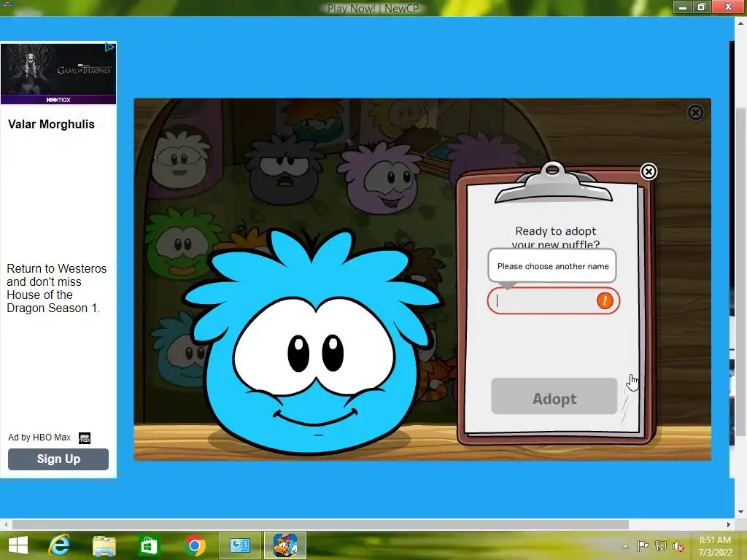Click the Action Center flag tray icon

(643, 545)
